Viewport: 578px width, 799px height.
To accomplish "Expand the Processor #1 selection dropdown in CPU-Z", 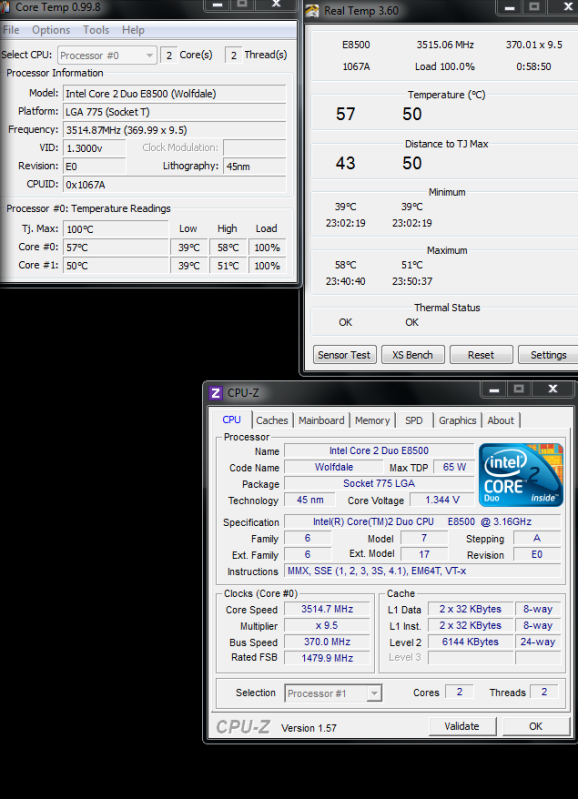I will coord(374,693).
